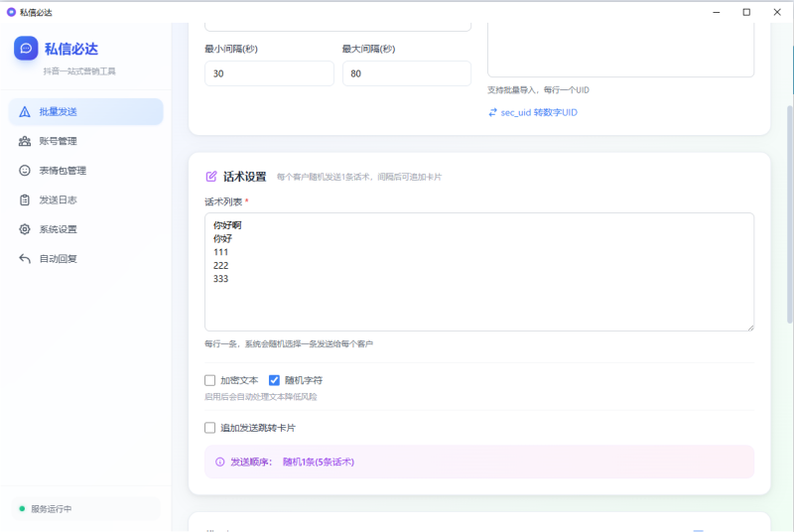Click the info icon beside 发送顺序
This screenshot has width=794, height=532.
tap(219, 462)
